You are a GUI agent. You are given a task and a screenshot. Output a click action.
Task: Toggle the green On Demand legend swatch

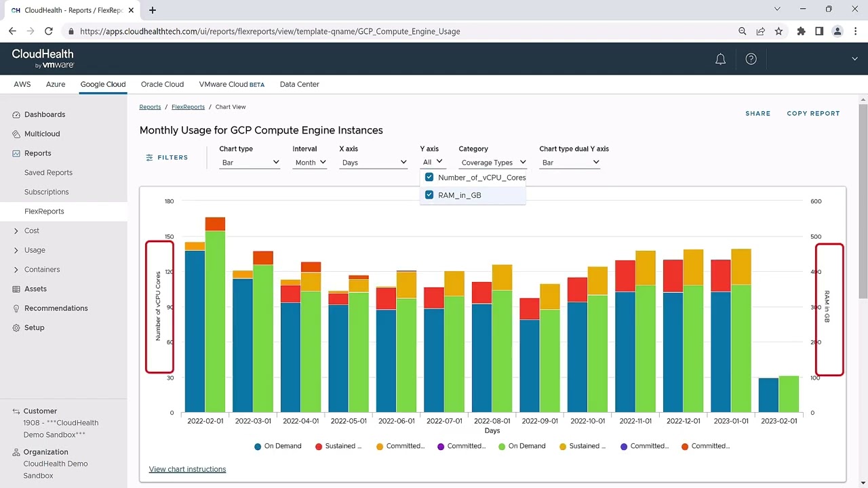[x=502, y=447]
